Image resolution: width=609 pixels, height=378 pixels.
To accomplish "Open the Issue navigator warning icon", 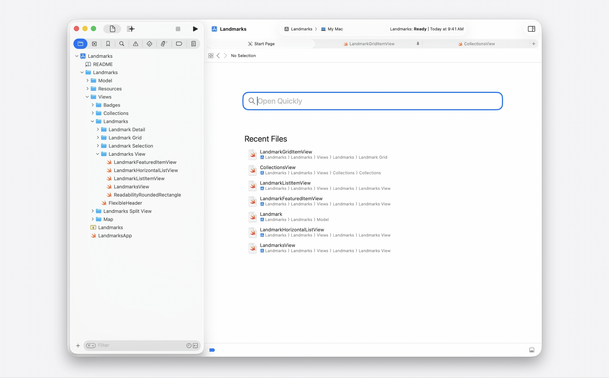I will (x=136, y=44).
